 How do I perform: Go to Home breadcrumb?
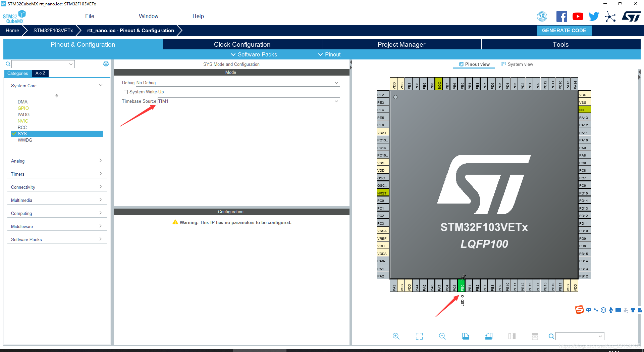12,30
